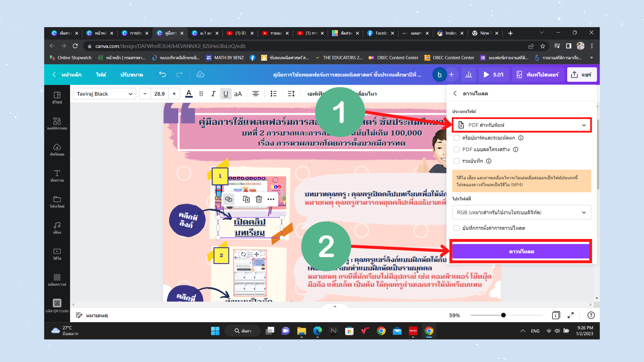Delete selected element with trash icon
The image size is (644, 362).
(259, 199)
